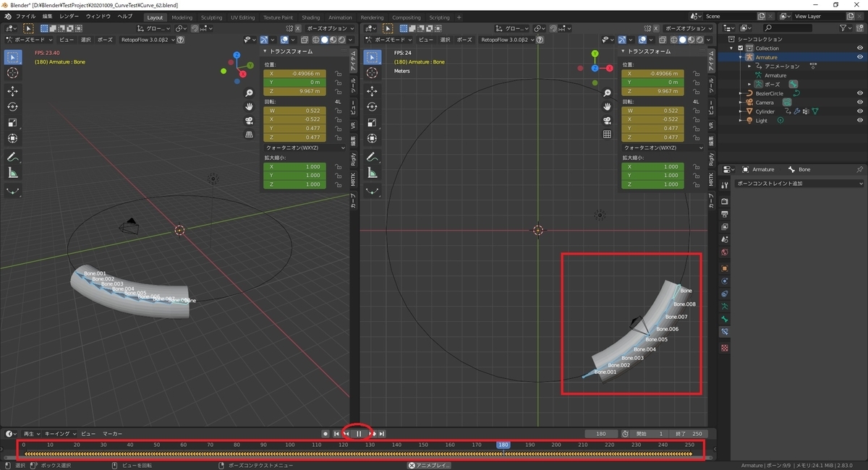This screenshot has height=470, width=868.
Task: Choose the Scale tool in left viewport
Action: point(13,122)
